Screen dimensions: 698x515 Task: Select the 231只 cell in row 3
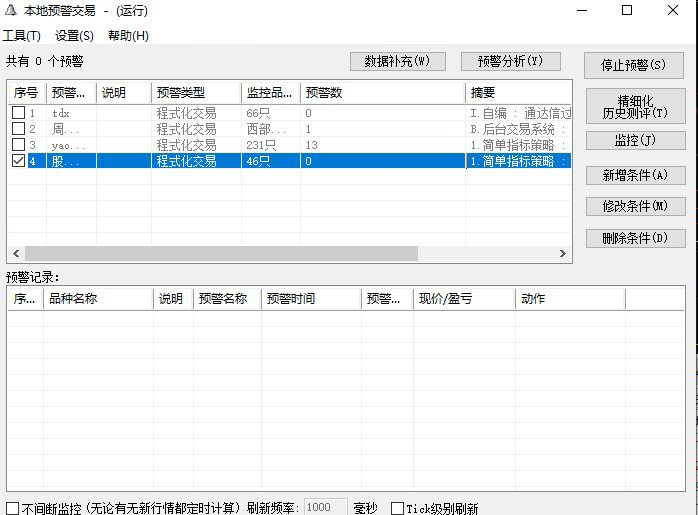click(x=271, y=145)
